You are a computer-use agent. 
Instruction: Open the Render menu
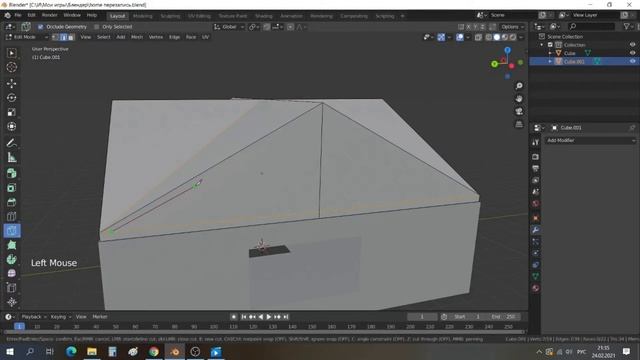pyautogui.click(x=49, y=15)
